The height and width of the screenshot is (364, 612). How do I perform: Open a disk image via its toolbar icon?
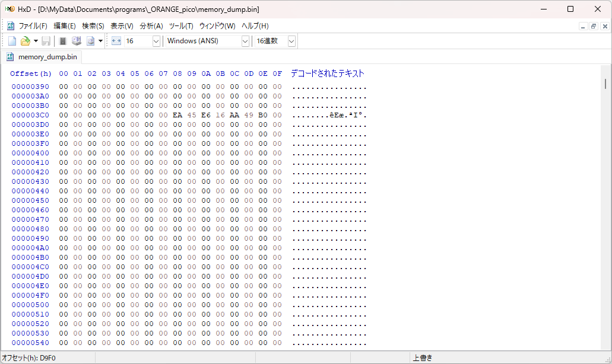91,40
